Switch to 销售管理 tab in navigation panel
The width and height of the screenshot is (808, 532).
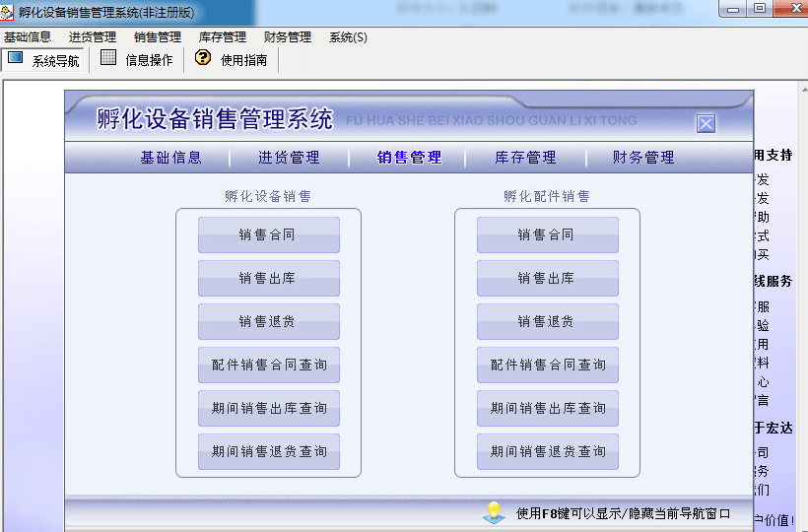(x=409, y=157)
